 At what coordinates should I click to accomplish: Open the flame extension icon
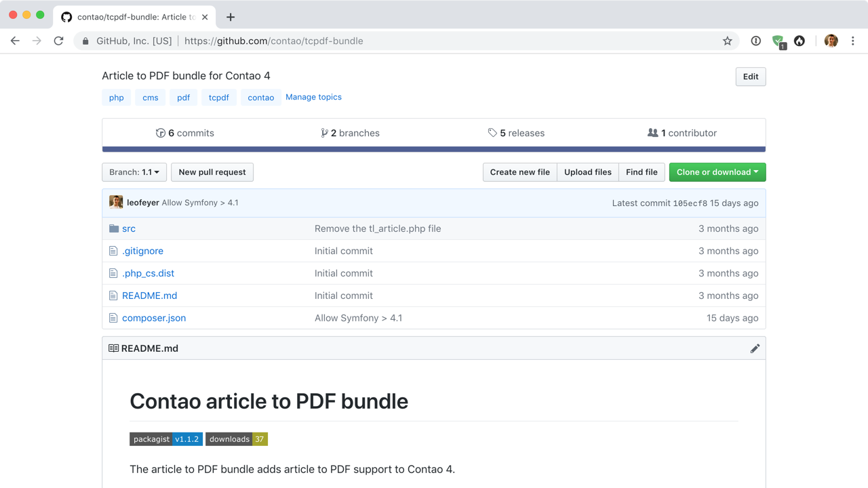coord(800,41)
